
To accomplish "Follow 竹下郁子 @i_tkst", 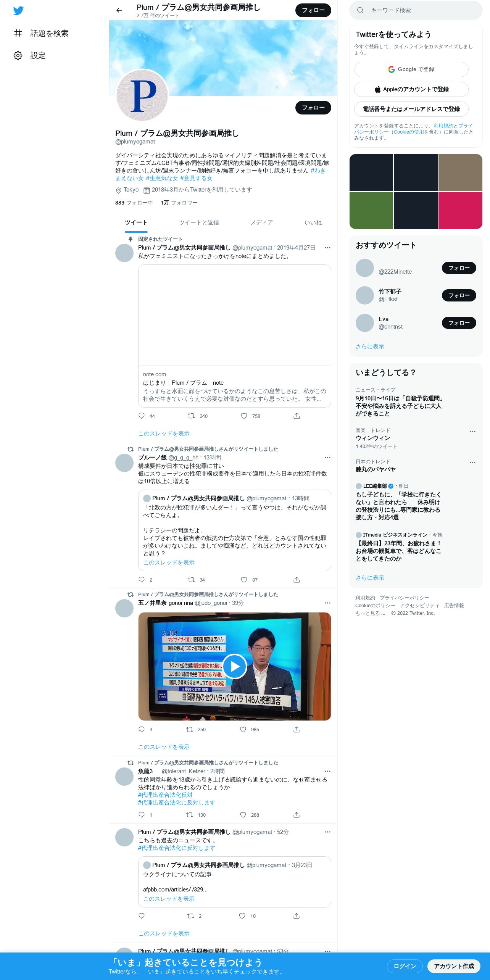I will tap(459, 295).
